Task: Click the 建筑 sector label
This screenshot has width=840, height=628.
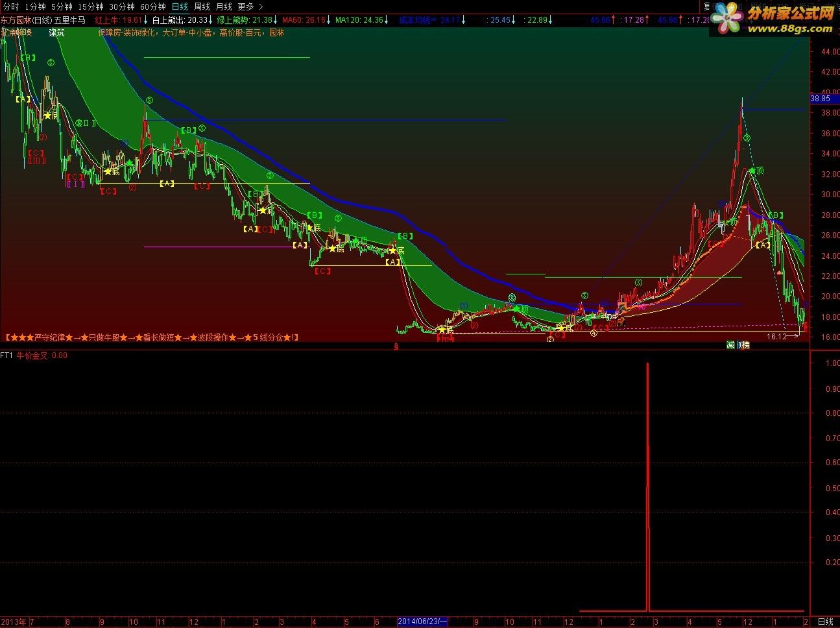Action: (x=57, y=32)
